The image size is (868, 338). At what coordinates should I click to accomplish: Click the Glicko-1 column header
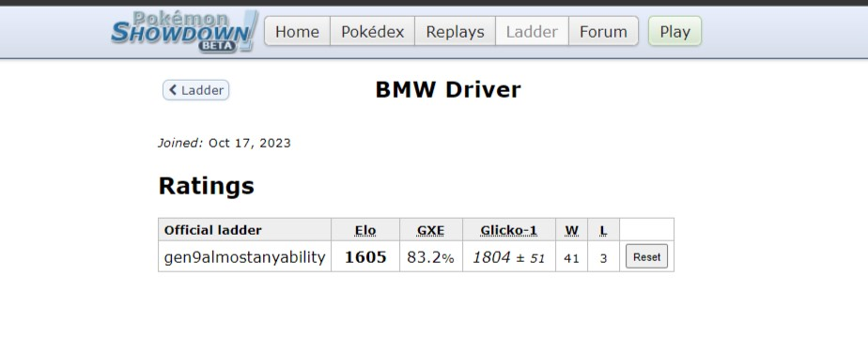pyautogui.click(x=509, y=230)
